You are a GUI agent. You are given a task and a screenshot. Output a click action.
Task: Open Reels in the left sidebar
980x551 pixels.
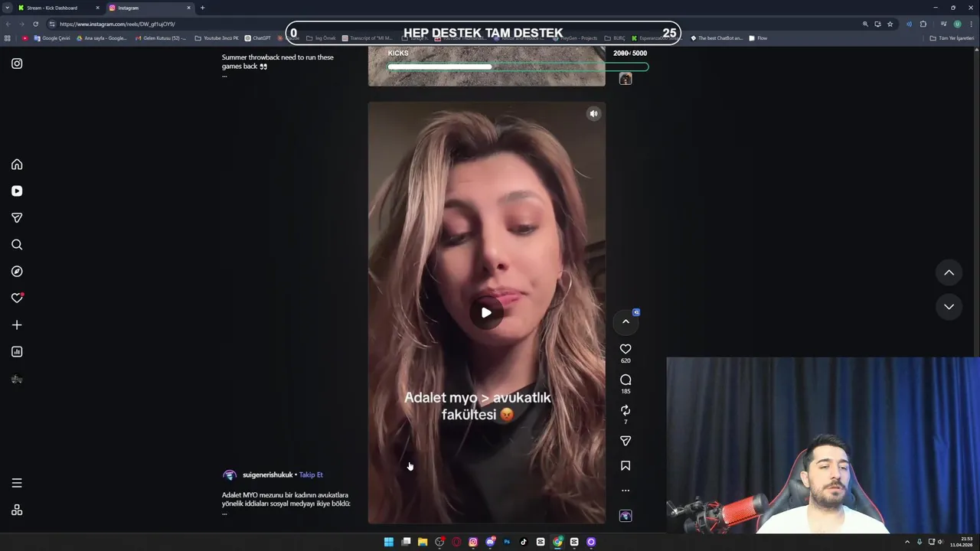(x=17, y=191)
